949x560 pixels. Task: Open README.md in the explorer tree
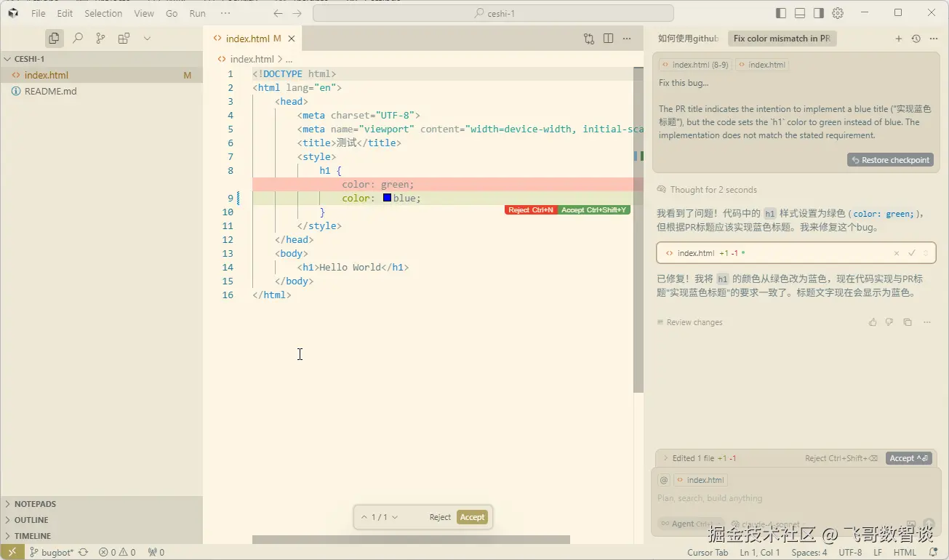[x=101, y=91]
